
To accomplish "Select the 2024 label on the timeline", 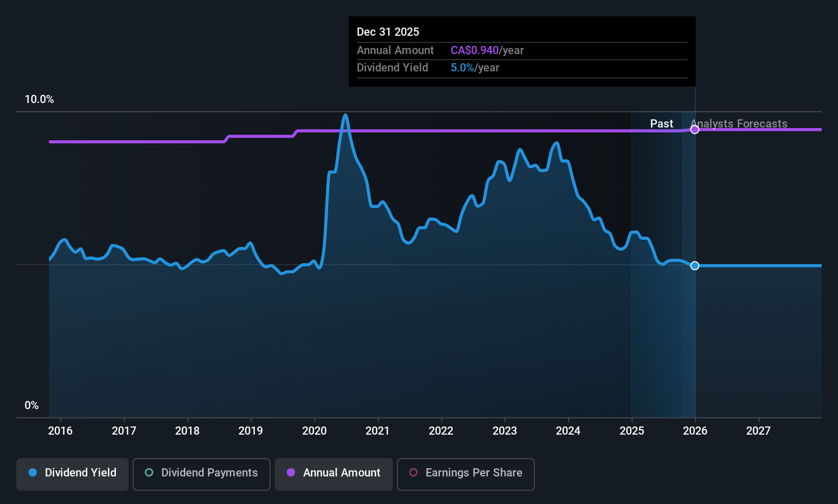I will click(x=568, y=431).
